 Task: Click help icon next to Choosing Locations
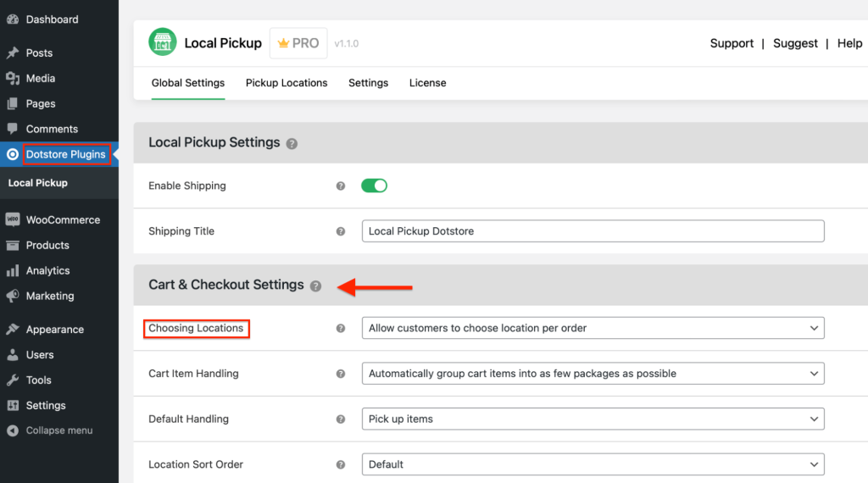tap(341, 328)
